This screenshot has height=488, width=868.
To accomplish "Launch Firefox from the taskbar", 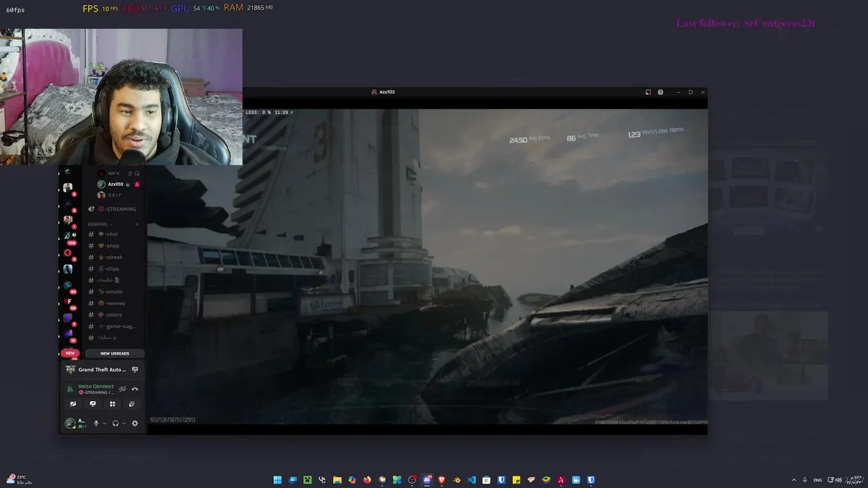I will tap(367, 480).
